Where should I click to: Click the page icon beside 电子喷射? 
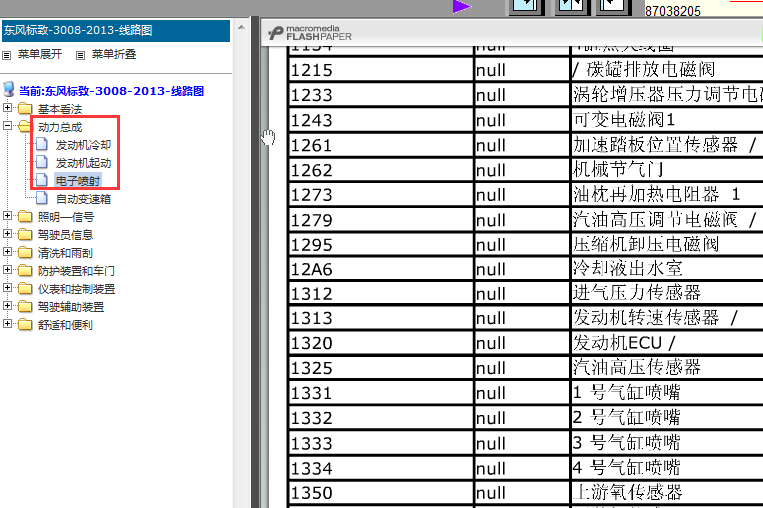pyautogui.click(x=42, y=180)
